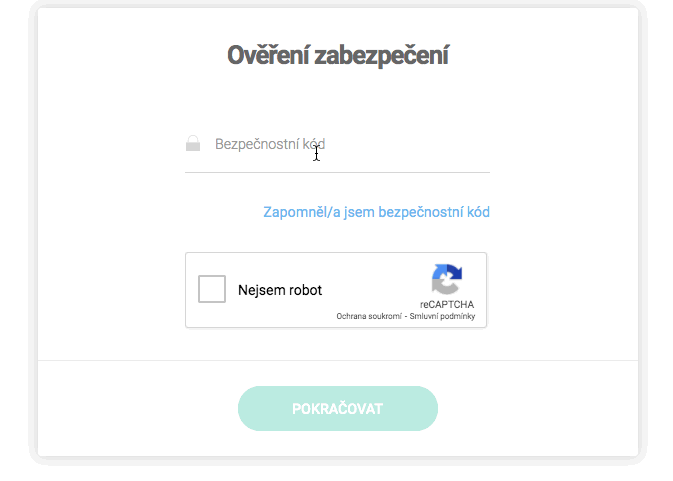Screen dimensions: 673x481
Task: Open 'Zapomněl/a jsem bezpečnostní kód' link
Action: click(x=376, y=212)
